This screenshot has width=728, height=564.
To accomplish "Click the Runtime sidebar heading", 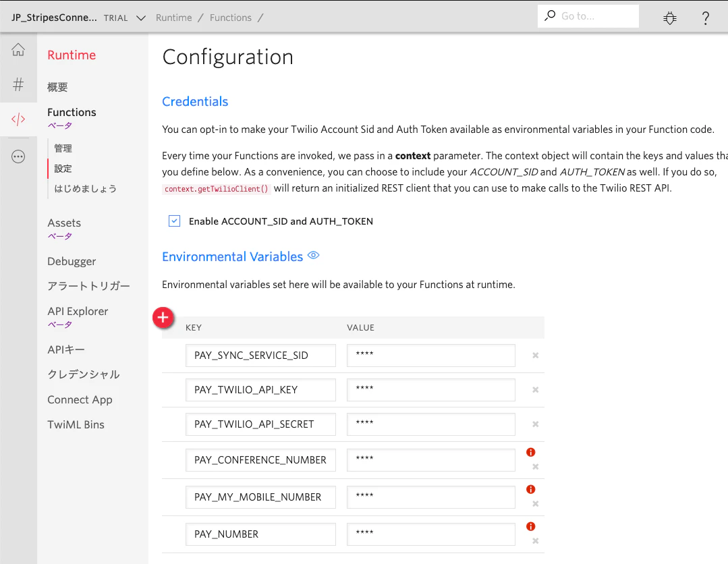I will coord(72,55).
